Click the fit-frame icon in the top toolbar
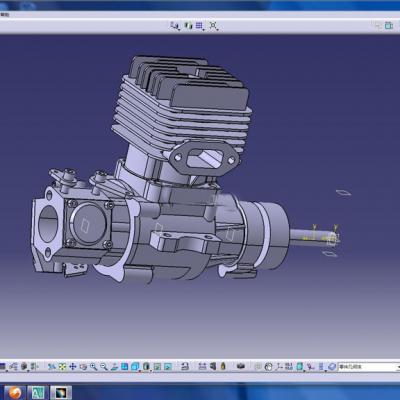This screenshot has width=400, height=400. tap(213, 26)
